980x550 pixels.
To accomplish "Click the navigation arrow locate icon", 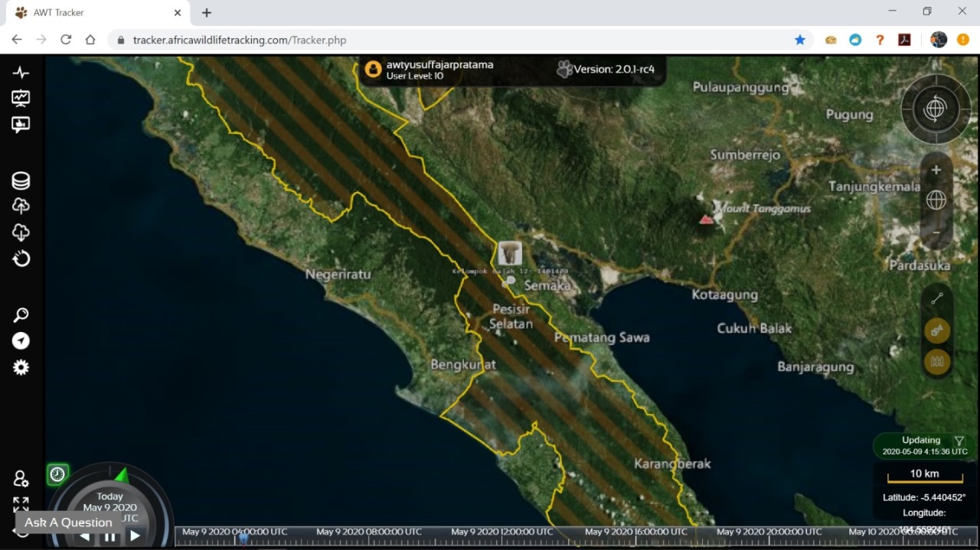I will pyautogui.click(x=21, y=341).
